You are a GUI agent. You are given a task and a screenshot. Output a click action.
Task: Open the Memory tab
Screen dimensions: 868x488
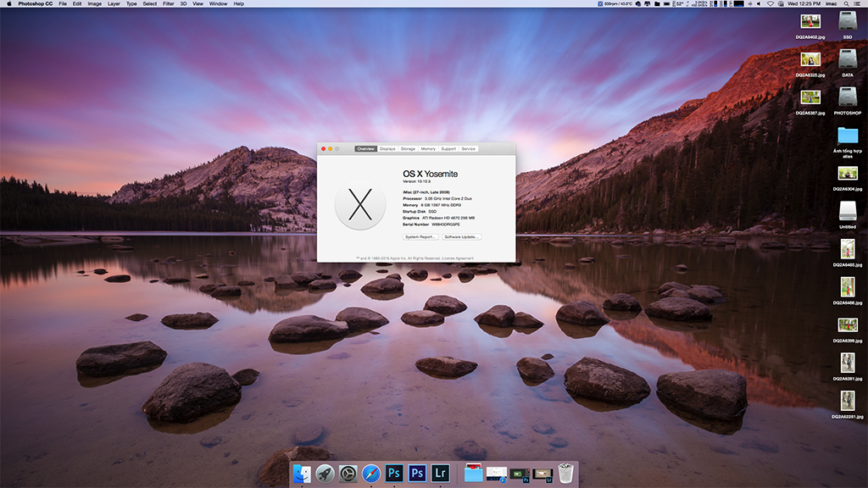[428, 149]
